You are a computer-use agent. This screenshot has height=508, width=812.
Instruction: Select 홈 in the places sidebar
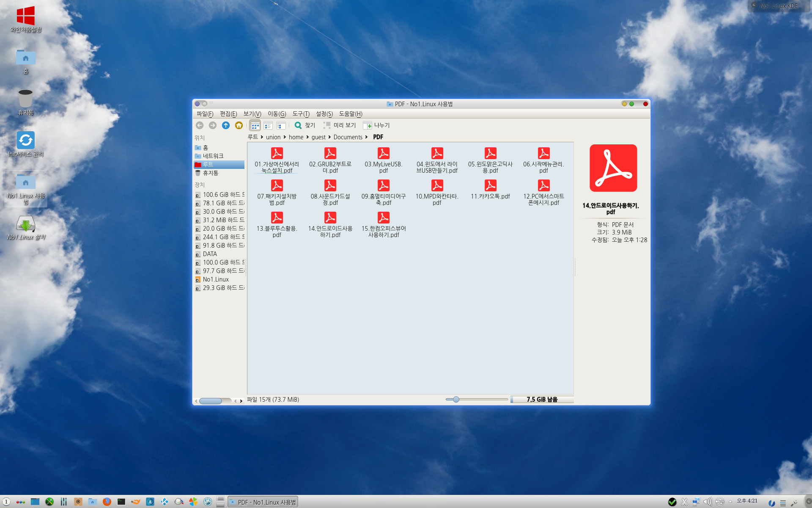(x=219, y=148)
